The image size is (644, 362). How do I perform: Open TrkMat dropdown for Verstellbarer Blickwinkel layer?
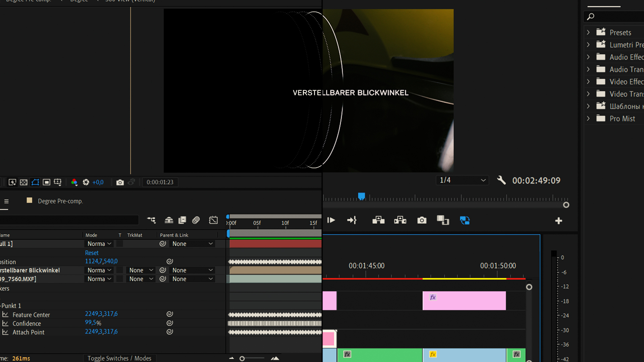[x=141, y=270]
